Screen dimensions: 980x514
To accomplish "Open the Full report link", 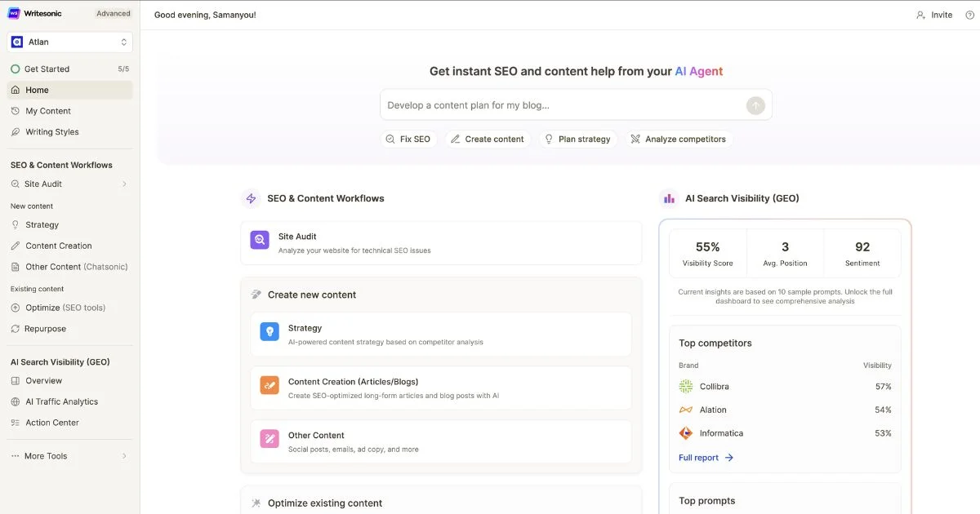I will pos(706,458).
